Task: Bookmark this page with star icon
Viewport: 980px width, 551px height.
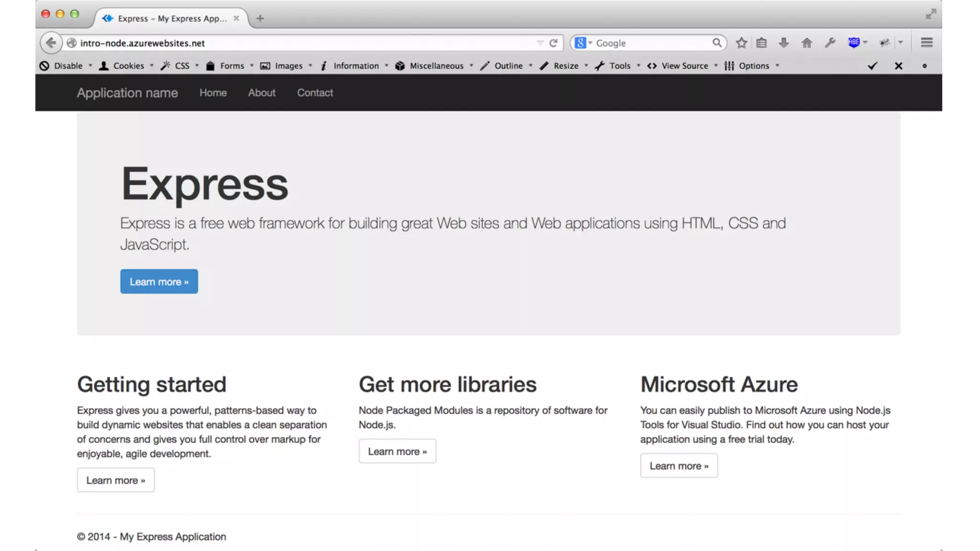Action: pyautogui.click(x=741, y=43)
